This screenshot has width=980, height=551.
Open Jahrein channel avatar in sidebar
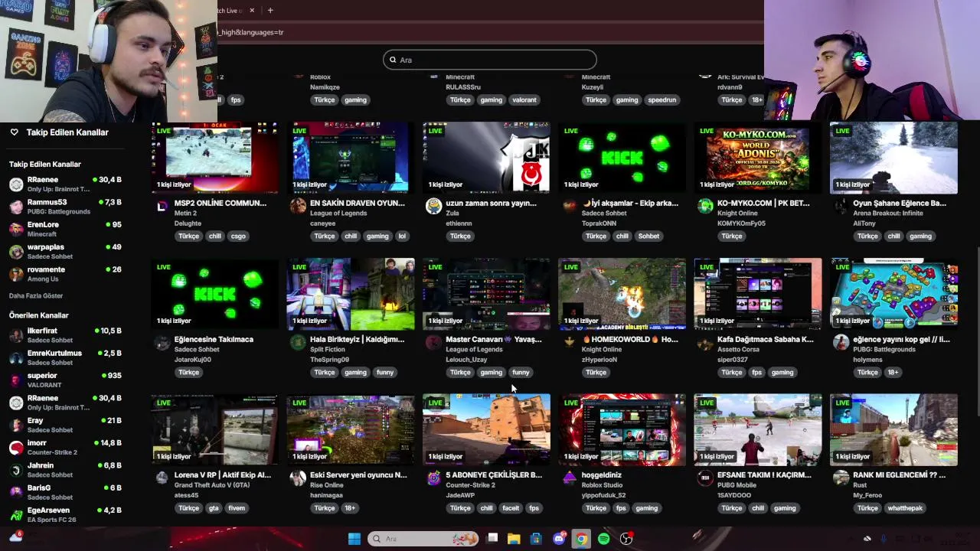[16, 470]
